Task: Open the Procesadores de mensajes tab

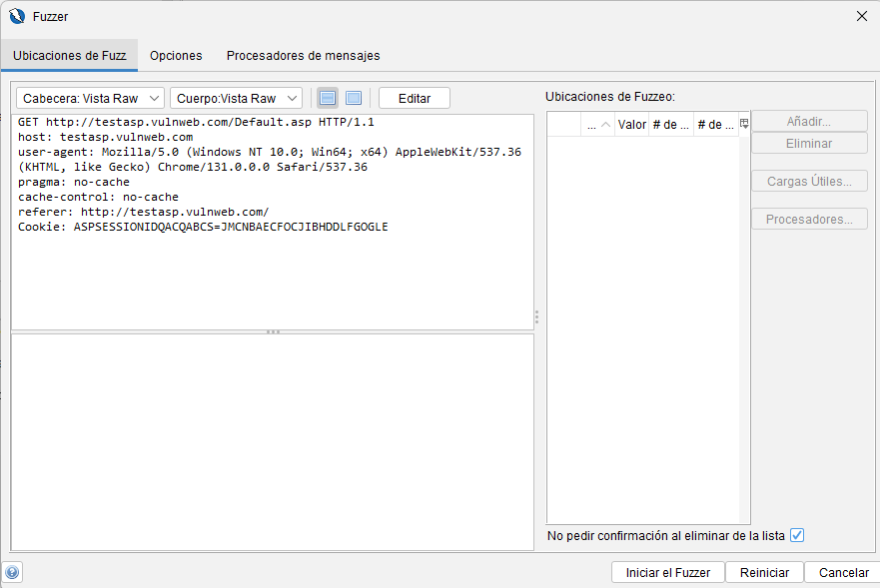Action: coord(303,56)
